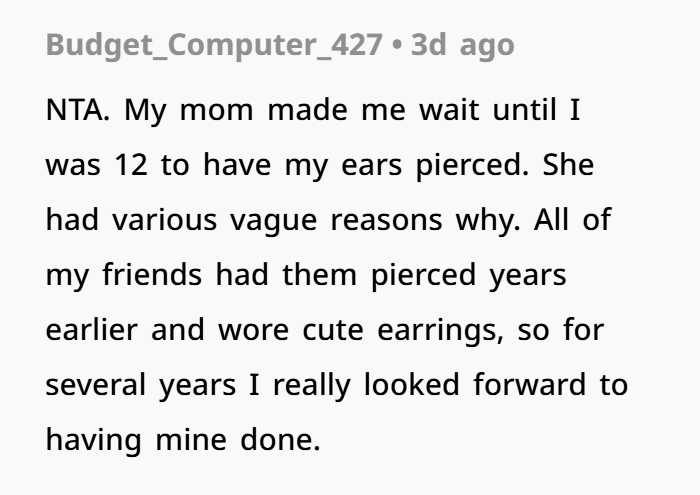This screenshot has width=700, height=495.
Task: Click the word "looked" in sixth line
Action: 412,385
